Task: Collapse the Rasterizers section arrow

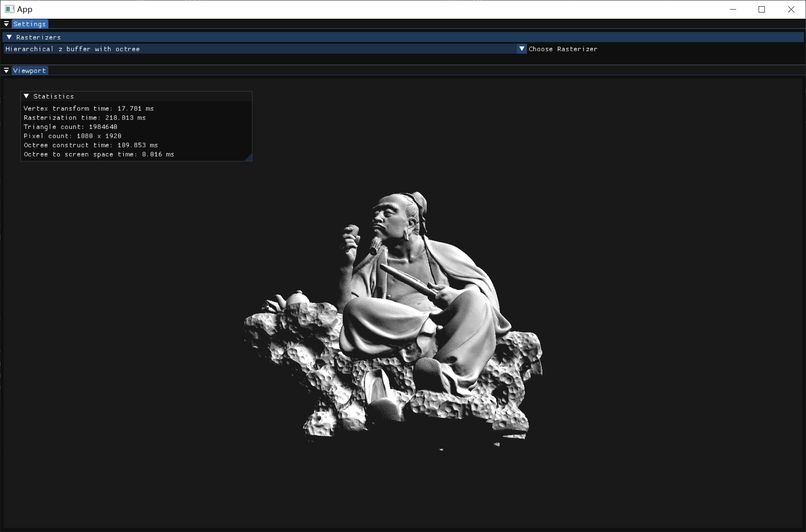Action: click(x=9, y=37)
